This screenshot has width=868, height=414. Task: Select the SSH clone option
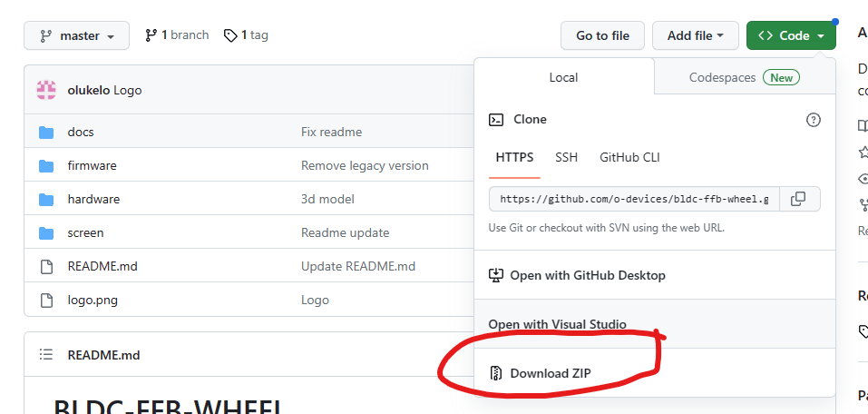pos(566,157)
